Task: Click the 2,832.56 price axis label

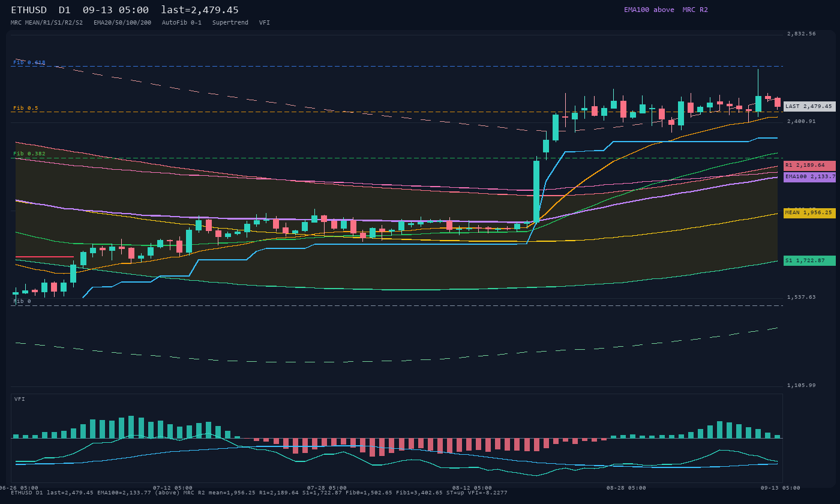Action: click(x=802, y=34)
